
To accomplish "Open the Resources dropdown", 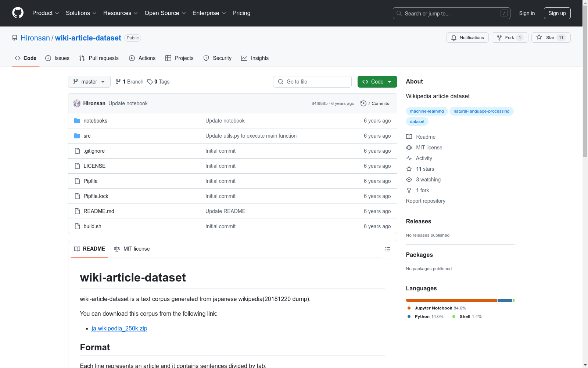I will (121, 13).
